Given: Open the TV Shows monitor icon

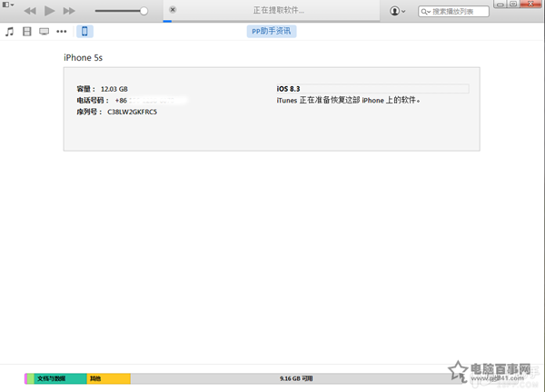Looking at the screenshot, I should click(x=44, y=32).
